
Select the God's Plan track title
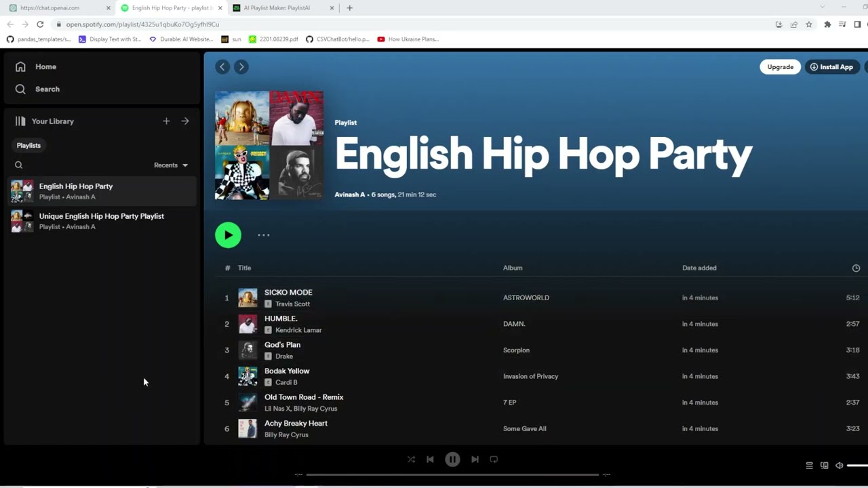tap(282, 344)
